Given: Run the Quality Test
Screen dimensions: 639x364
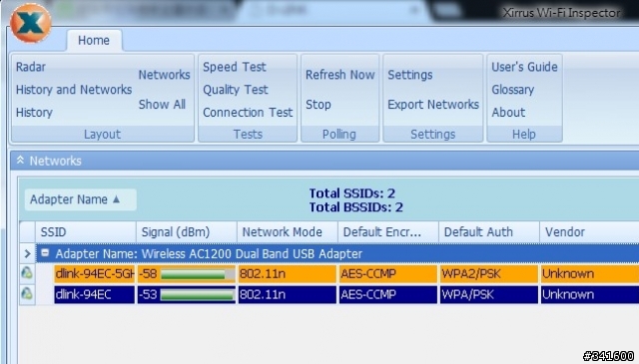Looking at the screenshot, I should tap(236, 90).
